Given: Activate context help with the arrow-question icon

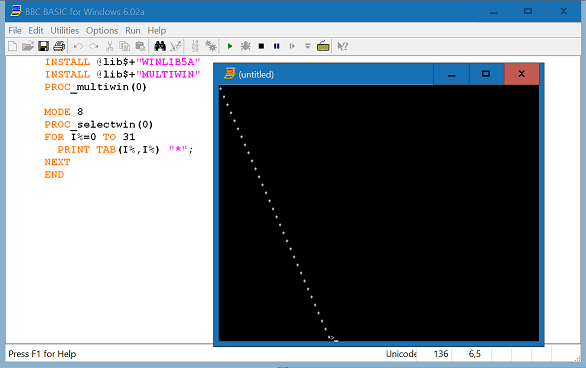Looking at the screenshot, I should tap(343, 46).
